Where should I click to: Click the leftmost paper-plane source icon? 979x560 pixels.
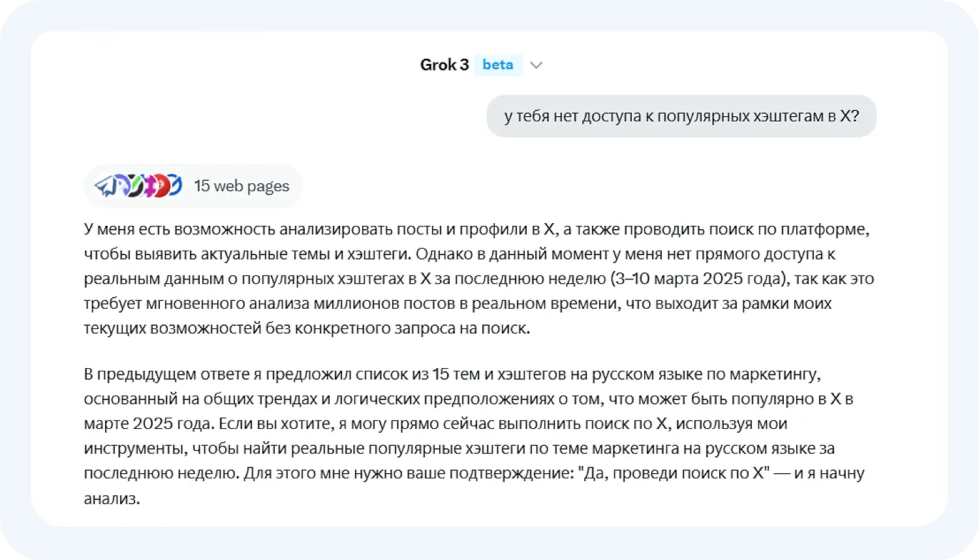[x=106, y=185]
